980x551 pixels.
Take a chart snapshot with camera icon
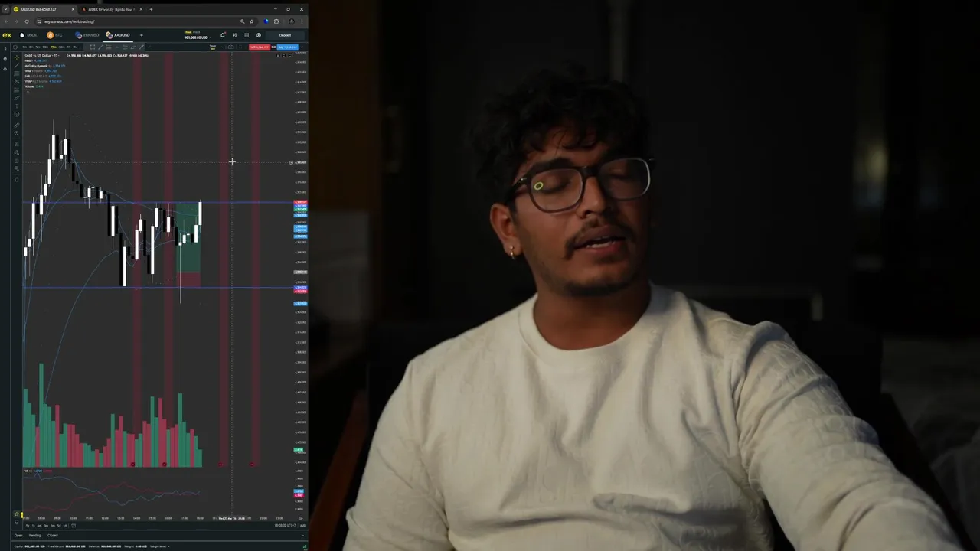(x=230, y=47)
